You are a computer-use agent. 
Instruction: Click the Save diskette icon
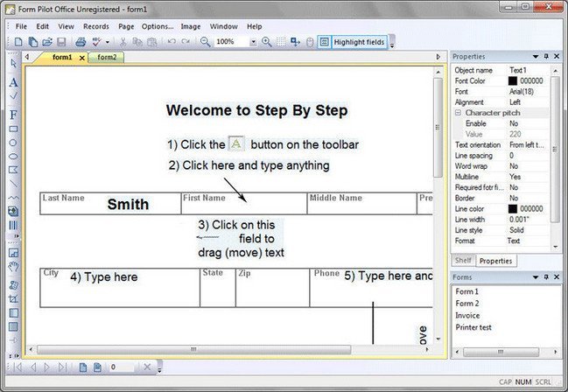click(61, 42)
